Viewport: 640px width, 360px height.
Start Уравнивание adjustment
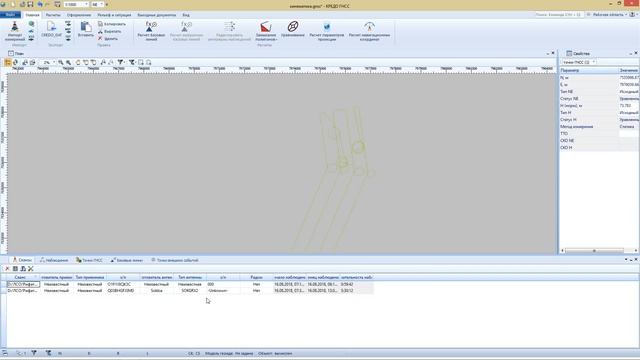click(x=293, y=30)
